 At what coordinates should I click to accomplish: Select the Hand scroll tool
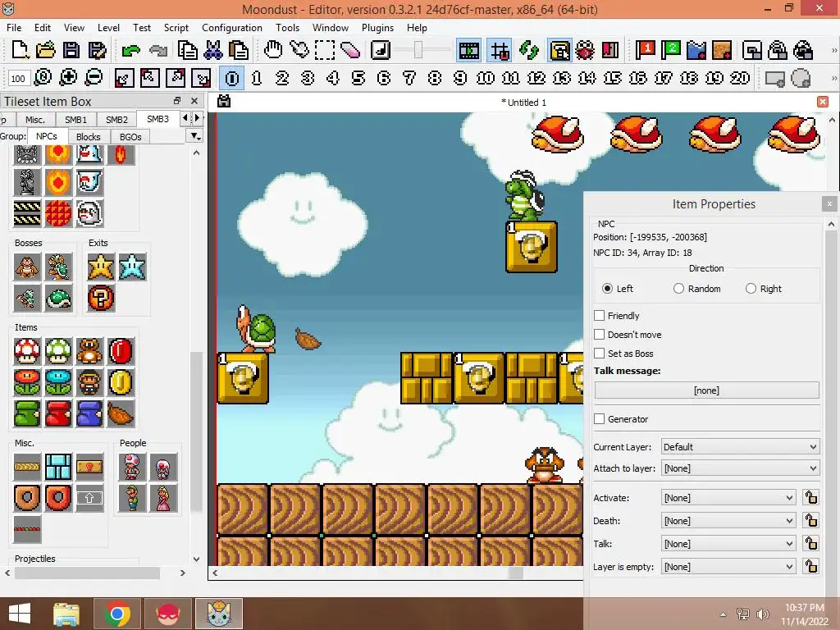click(x=273, y=50)
